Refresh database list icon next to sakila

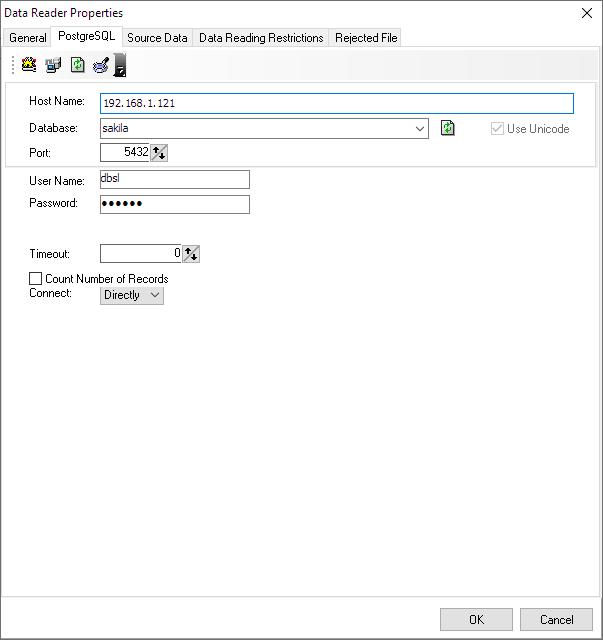[448, 128]
